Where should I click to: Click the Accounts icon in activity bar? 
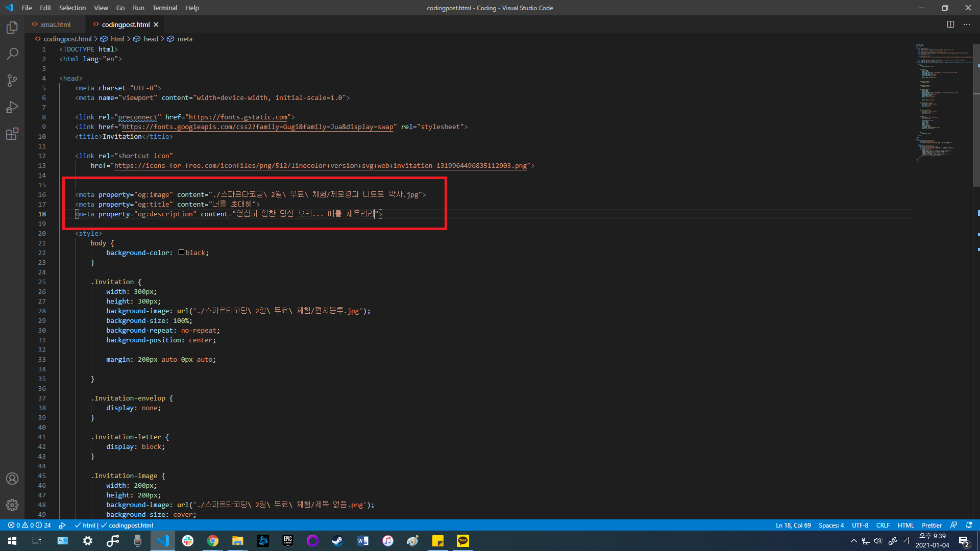(12, 479)
